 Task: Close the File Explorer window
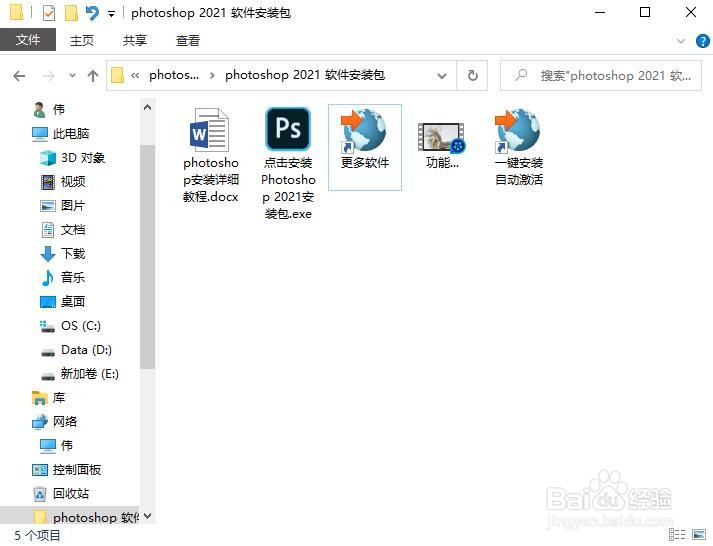pyautogui.click(x=691, y=13)
